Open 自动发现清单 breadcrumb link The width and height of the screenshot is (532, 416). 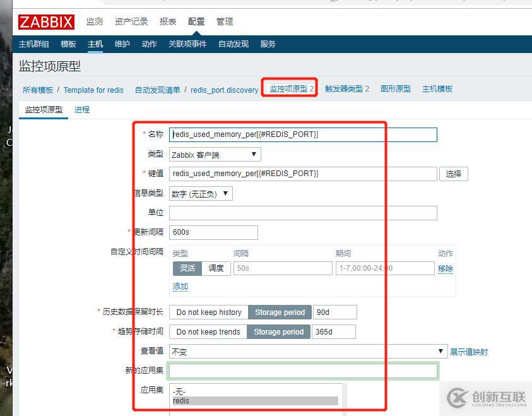click(x=157, y=90)
